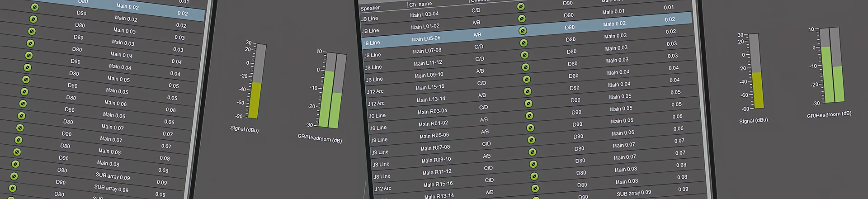Viewport: 868px width, 199px height.
Task: Click the GR/Headroom (dB) meter in the left view
Action: pos(333,90)
